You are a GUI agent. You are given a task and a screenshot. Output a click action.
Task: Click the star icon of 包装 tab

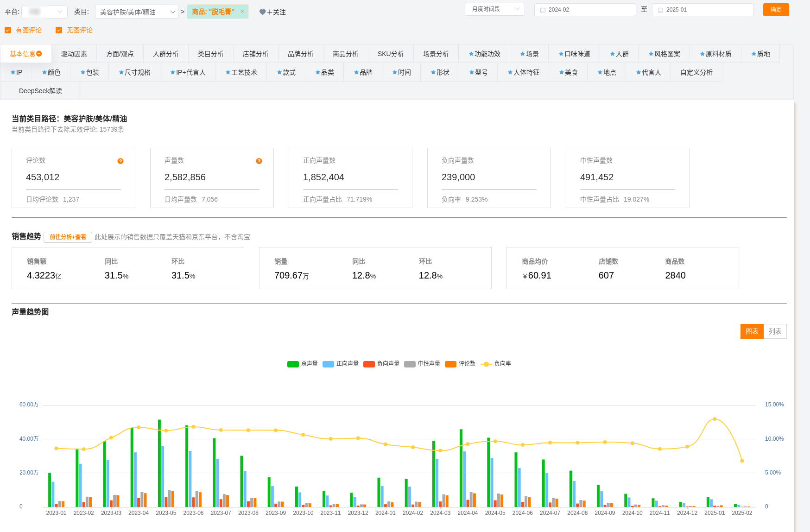point(83,72)
